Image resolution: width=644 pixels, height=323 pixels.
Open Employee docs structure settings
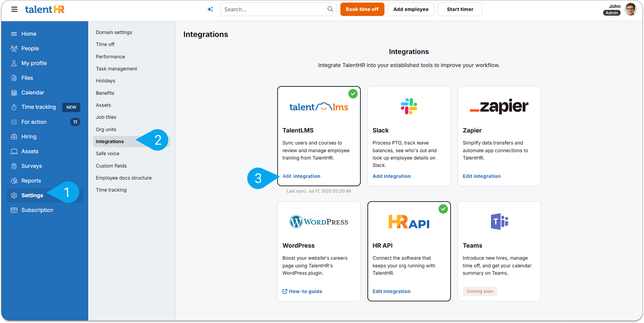pyautogui.click(x=124, y=178)
